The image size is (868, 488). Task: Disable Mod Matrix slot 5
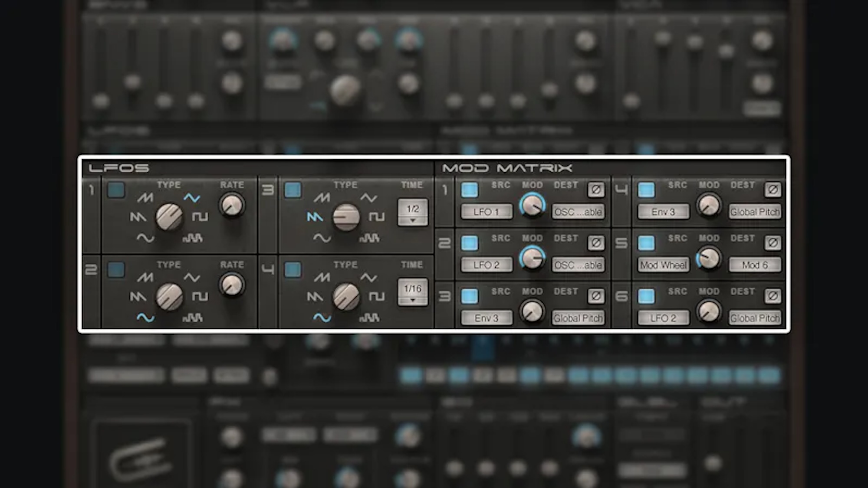[646, 243]
